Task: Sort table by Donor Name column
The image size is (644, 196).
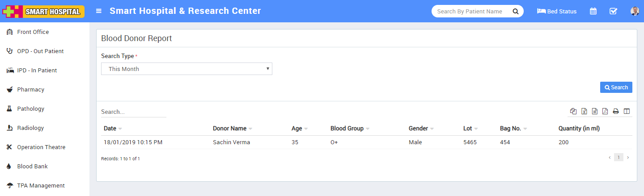Action: coord(229,129)
